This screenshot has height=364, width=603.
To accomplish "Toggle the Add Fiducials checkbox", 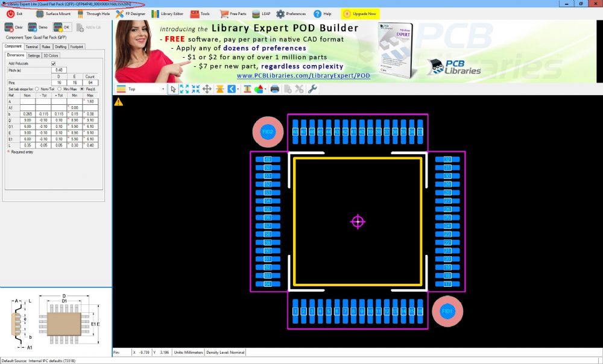I will (53, 63).
